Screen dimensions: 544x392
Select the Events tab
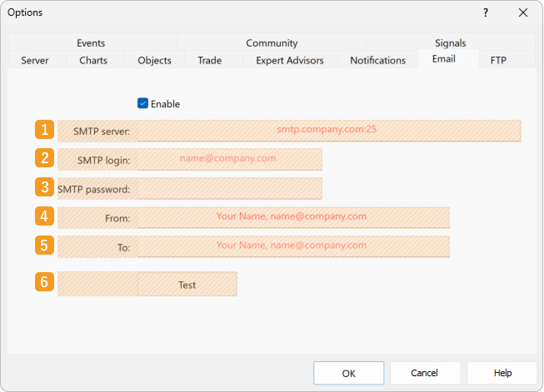point(91,43)
